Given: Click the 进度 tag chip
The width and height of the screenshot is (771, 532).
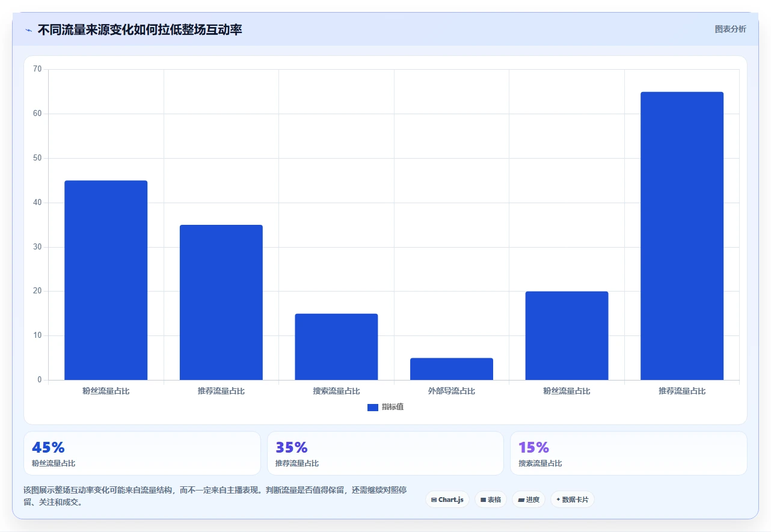Looking at the screenshot, I should (529, 500).
